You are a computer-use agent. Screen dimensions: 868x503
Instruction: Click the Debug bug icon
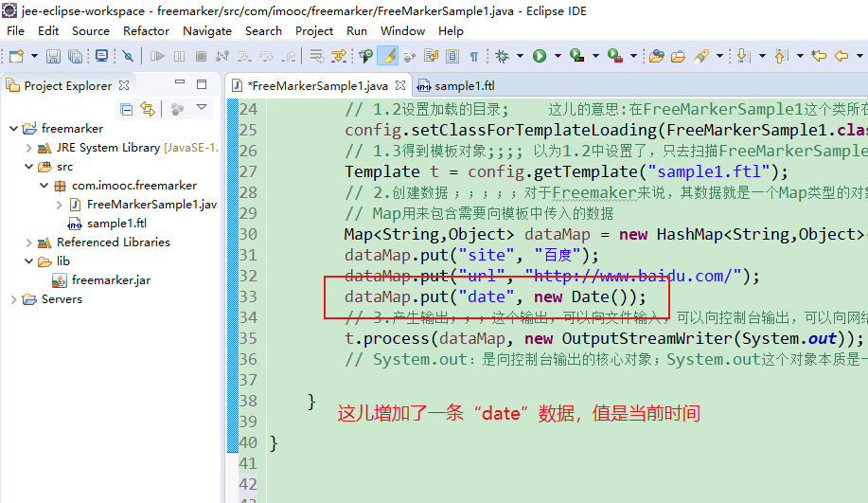point(502,56)
